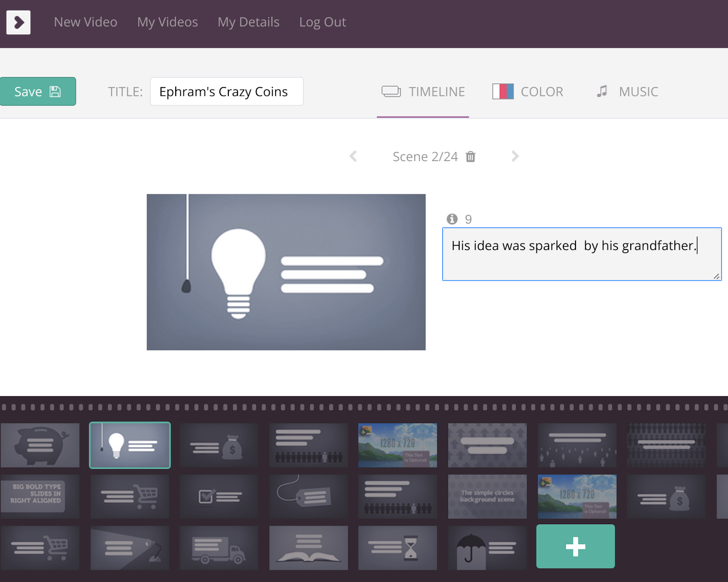728x582 pixels.
Task: Select the umbrella scene thumbnail
Action: (487, 548)
